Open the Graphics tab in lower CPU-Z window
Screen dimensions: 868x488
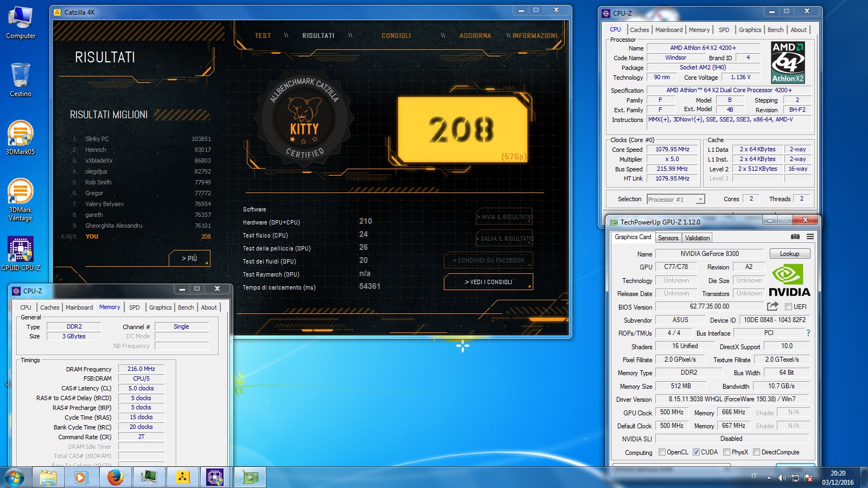[x=161, y=307]
